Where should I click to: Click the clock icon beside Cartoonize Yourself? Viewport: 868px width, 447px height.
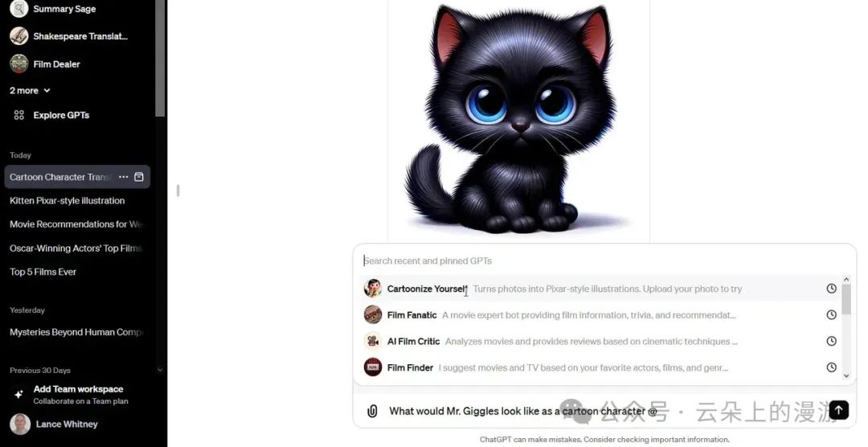pyautogui.click(x=832, y=289)
